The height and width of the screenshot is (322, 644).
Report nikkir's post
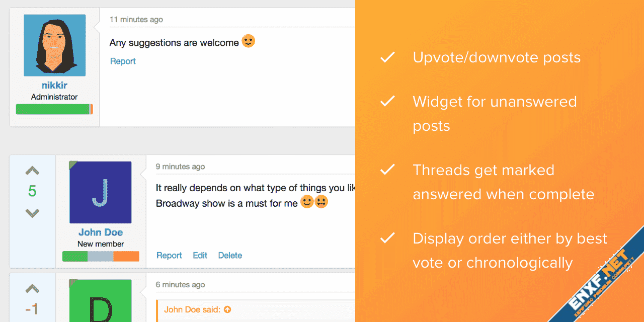pos(123,61)
